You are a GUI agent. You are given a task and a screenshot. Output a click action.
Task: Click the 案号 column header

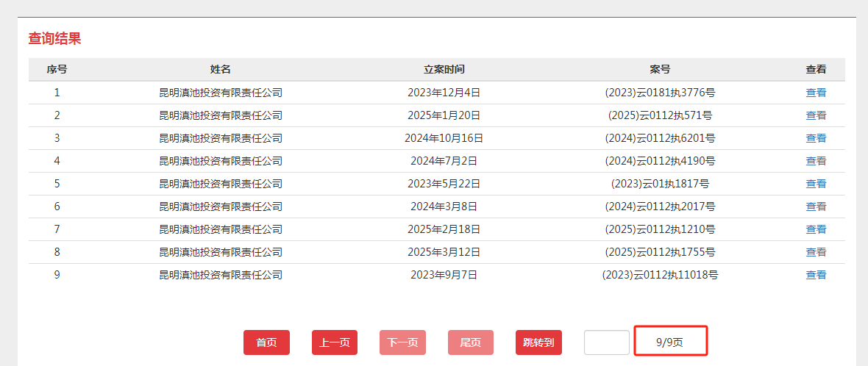click(660, 70)
